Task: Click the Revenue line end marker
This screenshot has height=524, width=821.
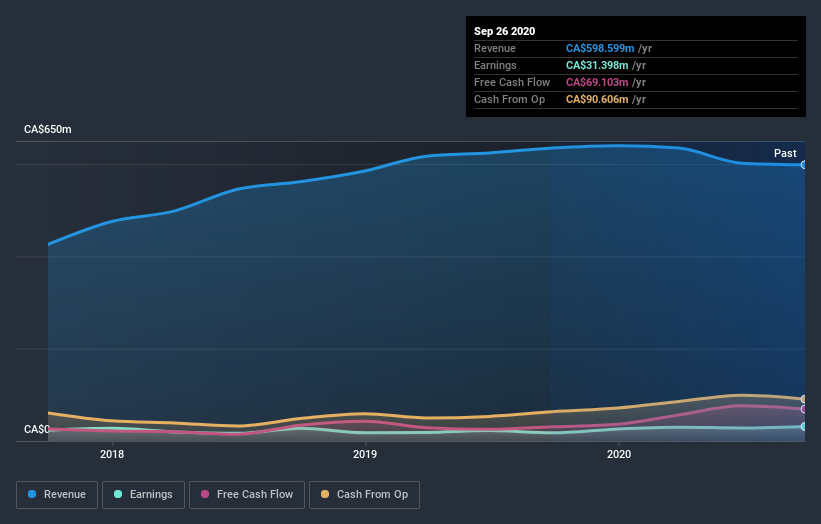Action: coord(804,165)
